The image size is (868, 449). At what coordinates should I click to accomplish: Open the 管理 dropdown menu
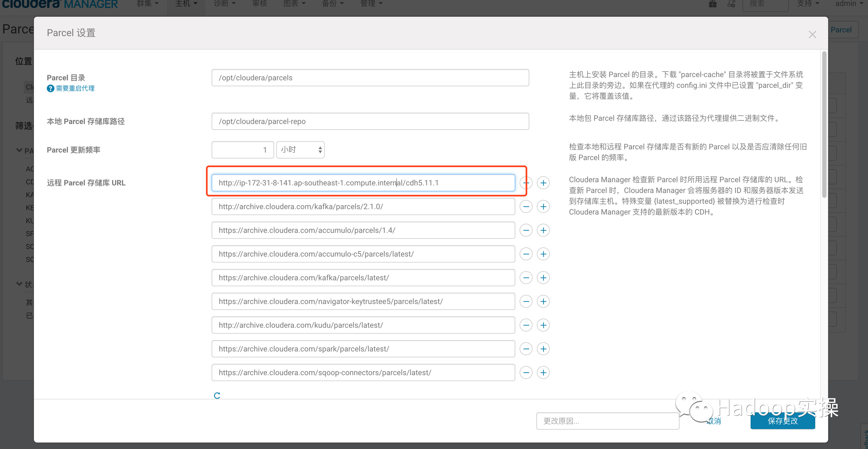point(371,4)
